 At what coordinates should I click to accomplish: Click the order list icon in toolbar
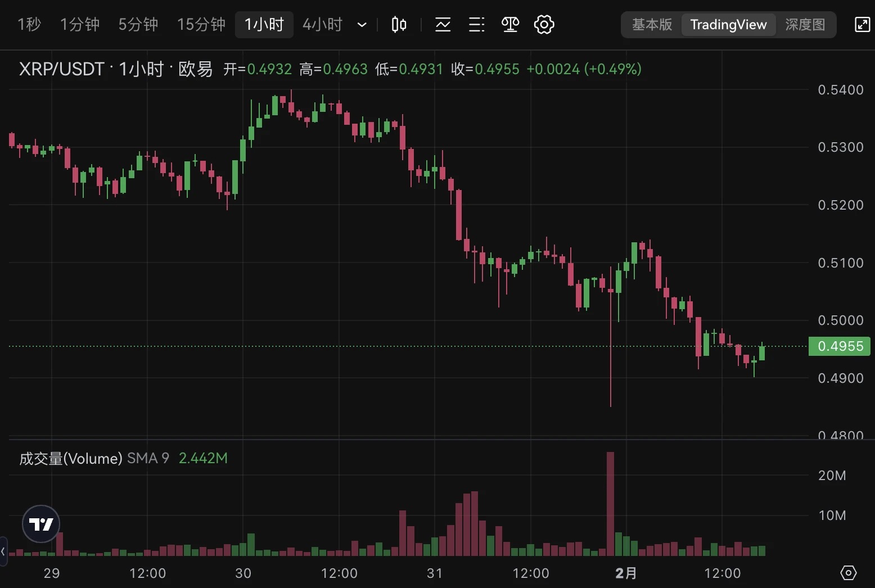[x=476, y=24]
